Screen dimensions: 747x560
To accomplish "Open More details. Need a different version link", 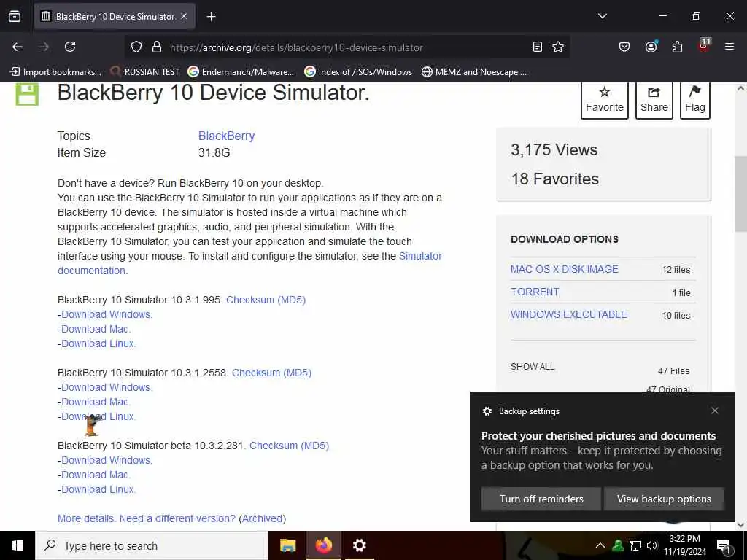I will (146, 518).
